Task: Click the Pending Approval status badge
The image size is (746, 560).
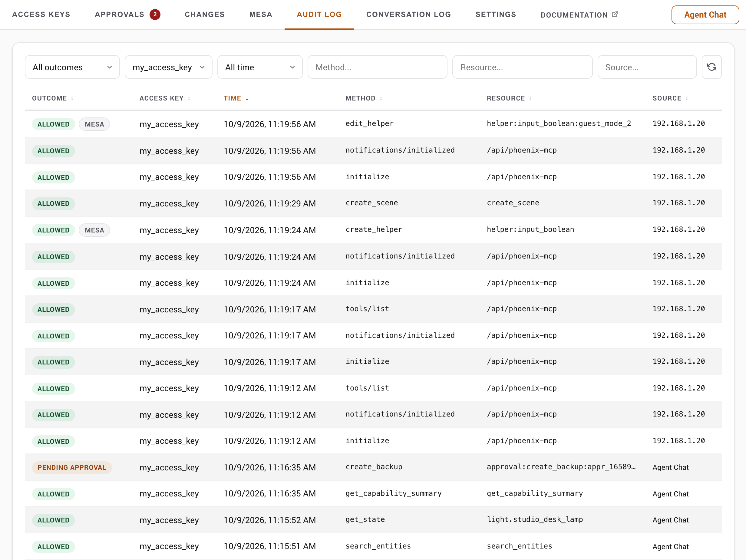Action: point(72,467)
